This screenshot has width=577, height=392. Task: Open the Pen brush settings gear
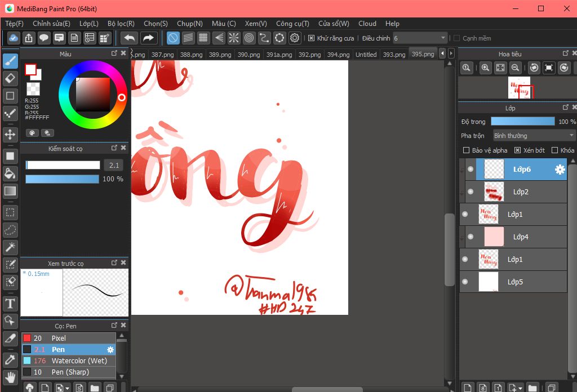tap(110, 350)
